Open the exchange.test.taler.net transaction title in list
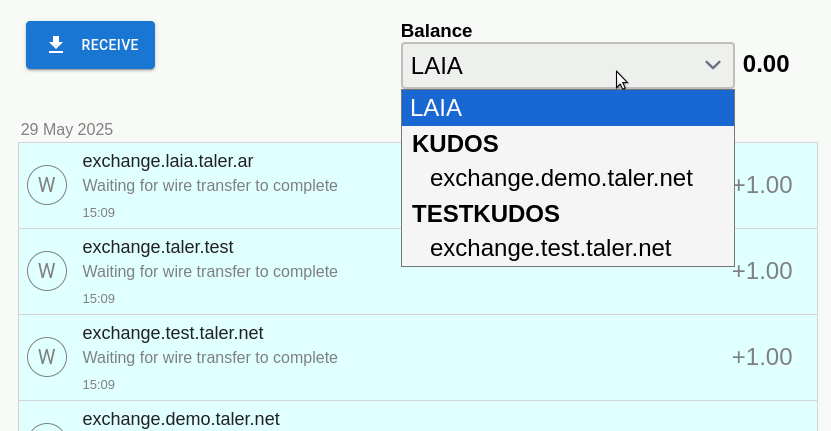 172,332
